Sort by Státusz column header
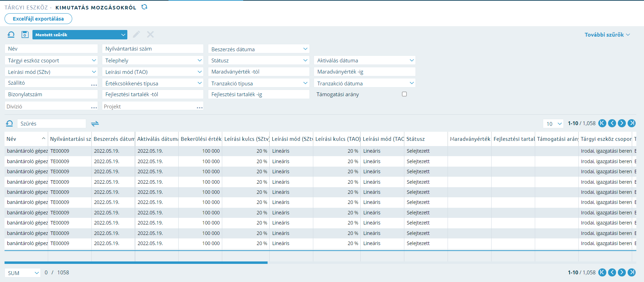Image resolution: width=644 pixels, height=282 pixels. click(x=426, y=139)
